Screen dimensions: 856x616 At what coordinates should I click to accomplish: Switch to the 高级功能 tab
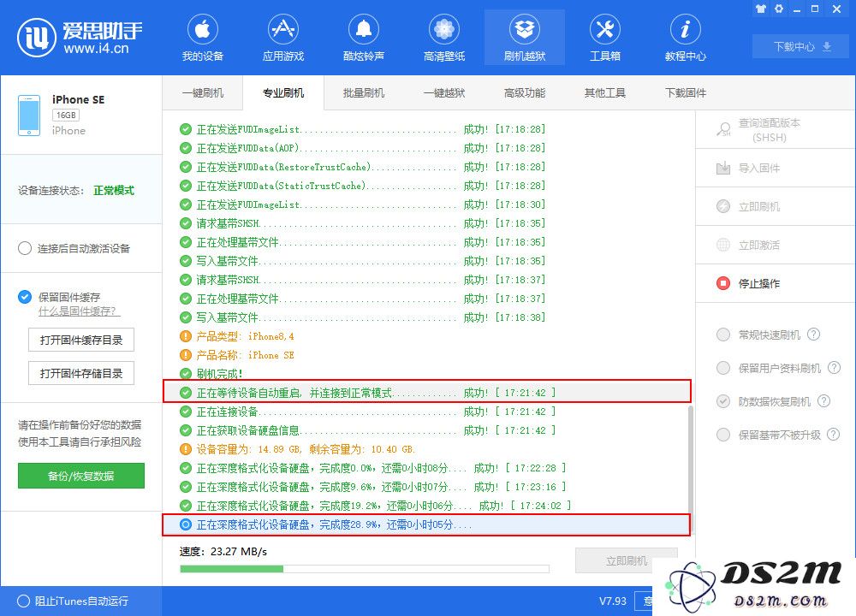tap(525, 92)
